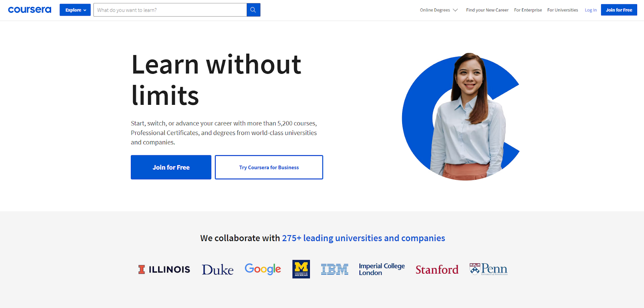Click the Duke logo
Viewport: 644px width, 308px height.
pos(217,270)
